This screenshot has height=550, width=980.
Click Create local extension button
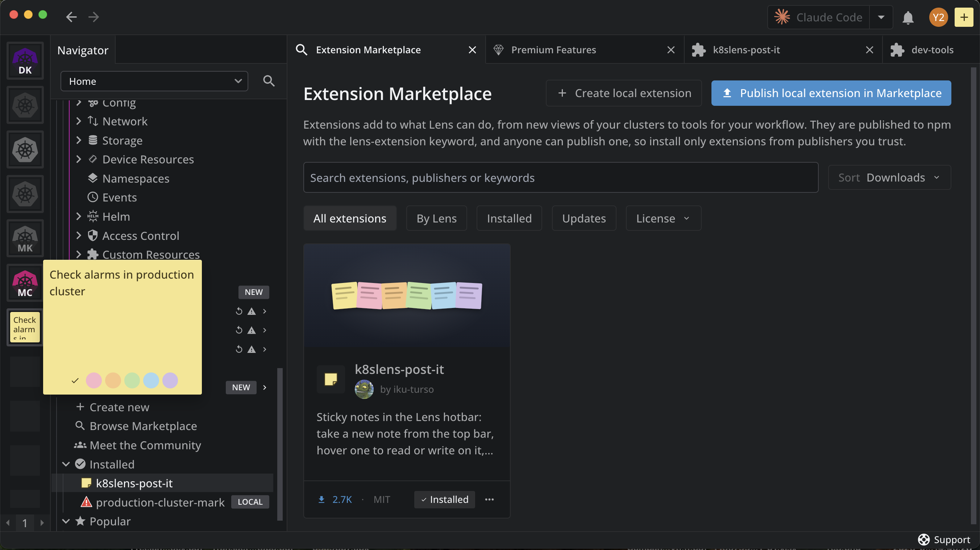coord(624,93)
